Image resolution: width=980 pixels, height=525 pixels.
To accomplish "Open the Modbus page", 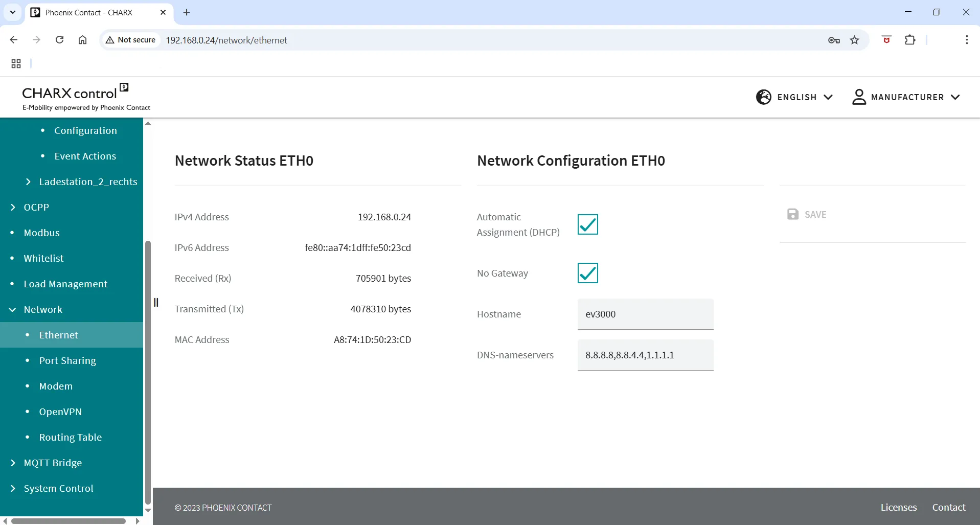I will click(41, 233).
